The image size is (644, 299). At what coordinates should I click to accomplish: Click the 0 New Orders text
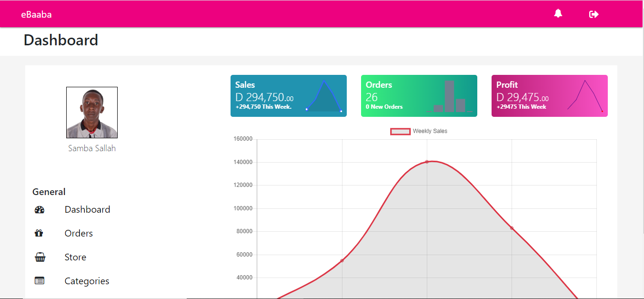click(x=384, y=107)
